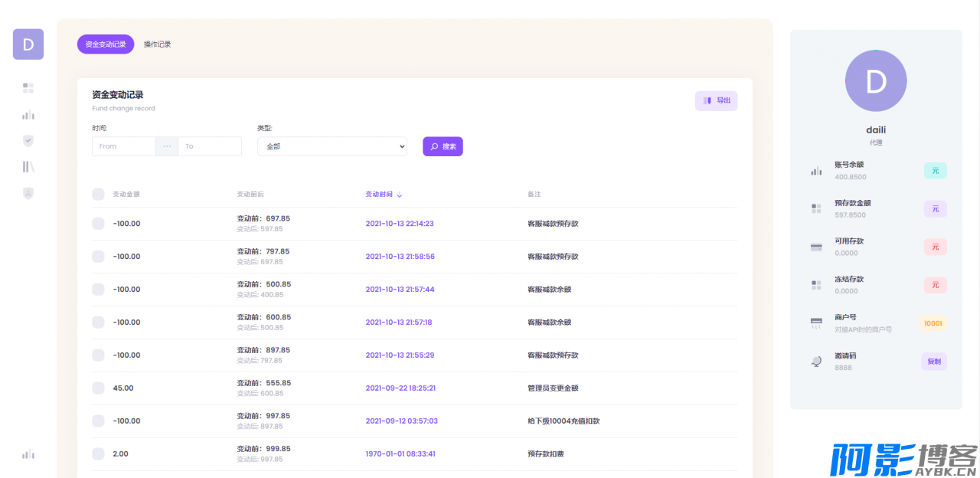
Task: Click the bottom bar chart sidebar icon
Action: click(28, 454)
